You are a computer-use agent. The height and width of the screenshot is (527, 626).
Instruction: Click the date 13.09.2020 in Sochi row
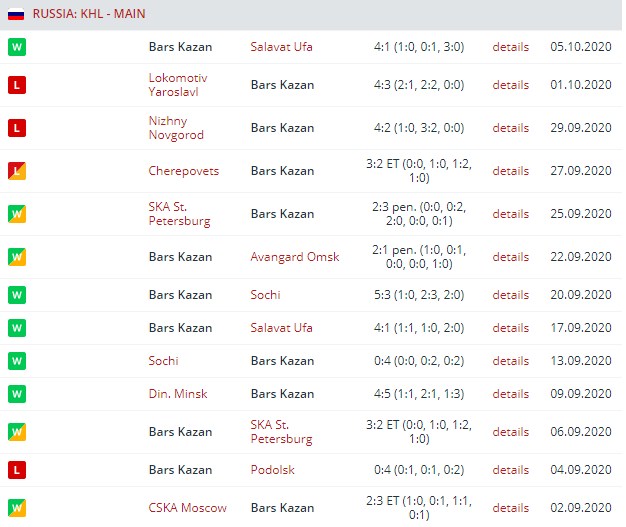click(580, 361)
